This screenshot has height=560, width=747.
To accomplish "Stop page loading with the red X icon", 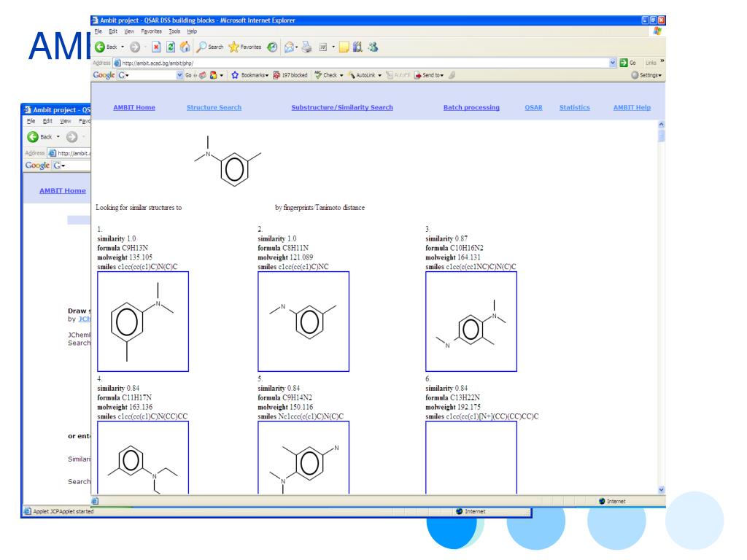I will pos(156,47).
